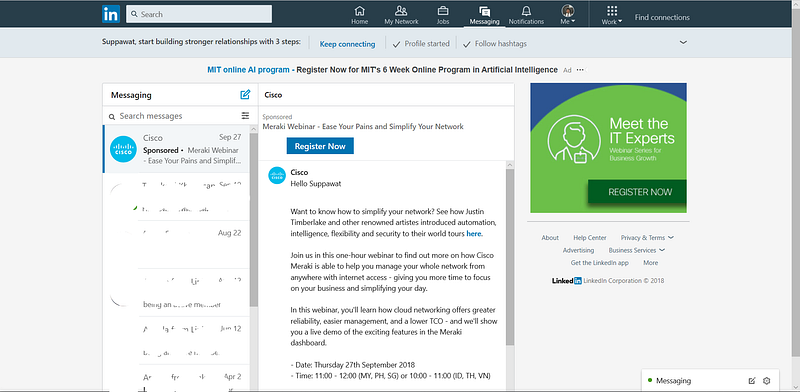Open the Work apps grid menu
The height and width of the screenshot is (392, 800).
coord(612,15)
